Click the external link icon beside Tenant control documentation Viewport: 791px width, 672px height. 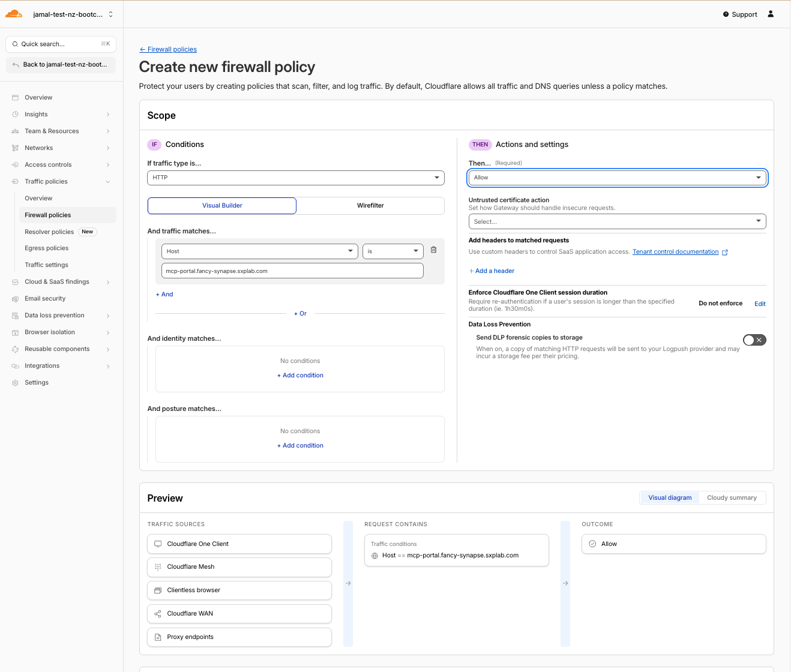[x=725, y=252]
